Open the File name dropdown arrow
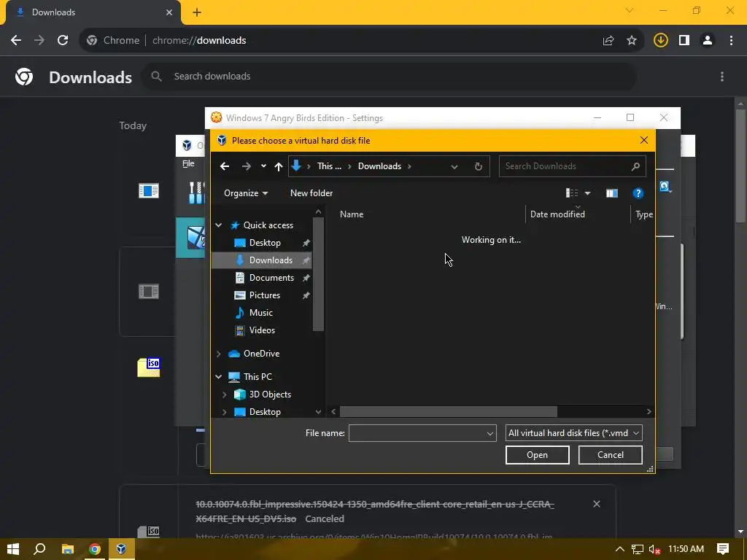The height and width of the screenshot is (560, 747). click(489, 433)
